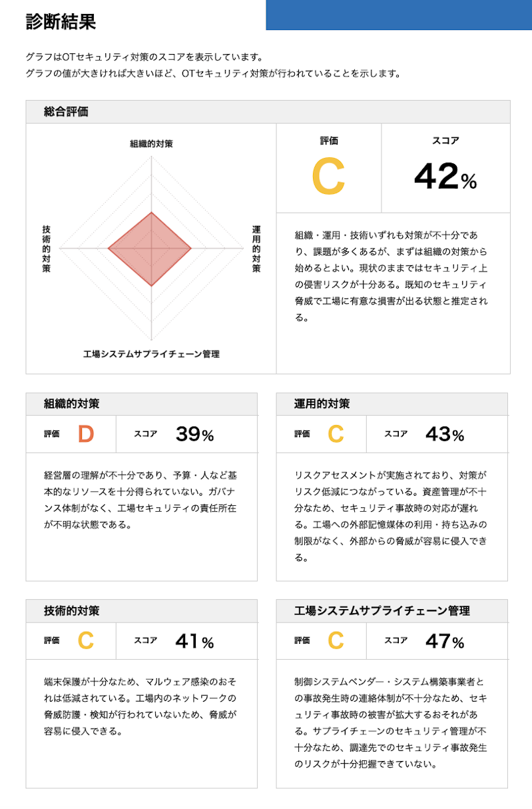The height and width of the screenshot is (809, 532).
Task: Click the 診断結果 page heading
Action: 61,21
